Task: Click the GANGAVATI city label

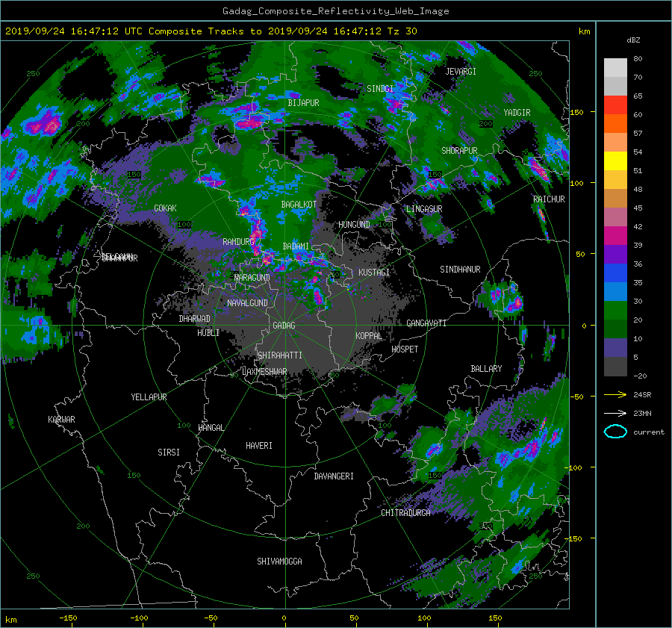Action: click(426, 323)
